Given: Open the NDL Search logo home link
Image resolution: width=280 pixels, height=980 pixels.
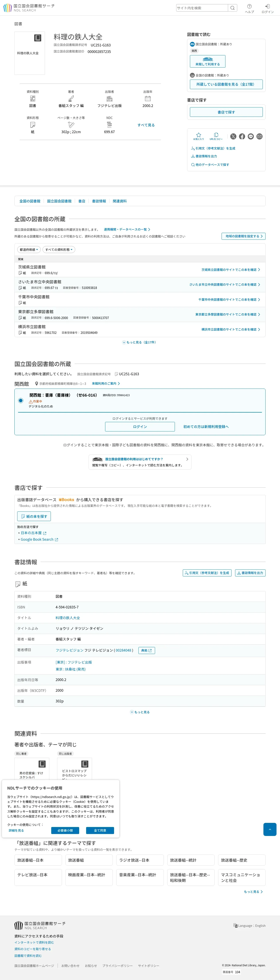Looking at the screenshot, I should [29, 8].
